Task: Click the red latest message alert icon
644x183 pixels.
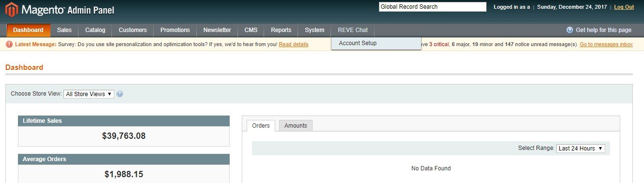Action: click(9, 44)
